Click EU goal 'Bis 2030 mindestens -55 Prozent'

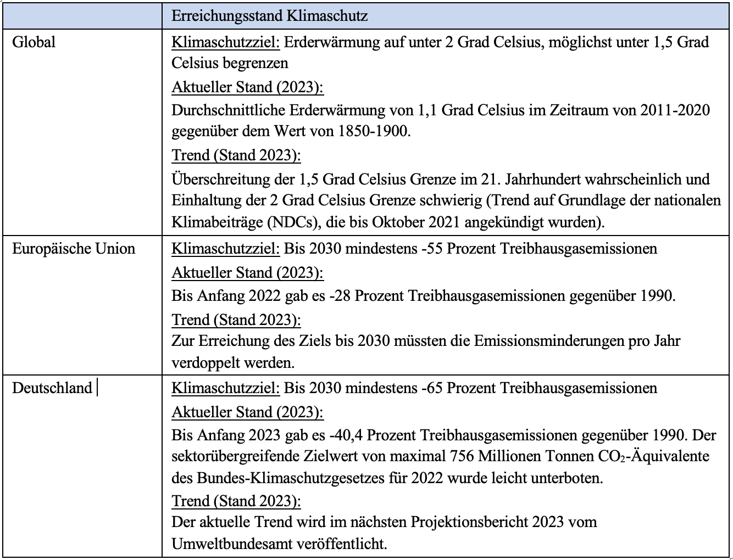coord(470,249)
